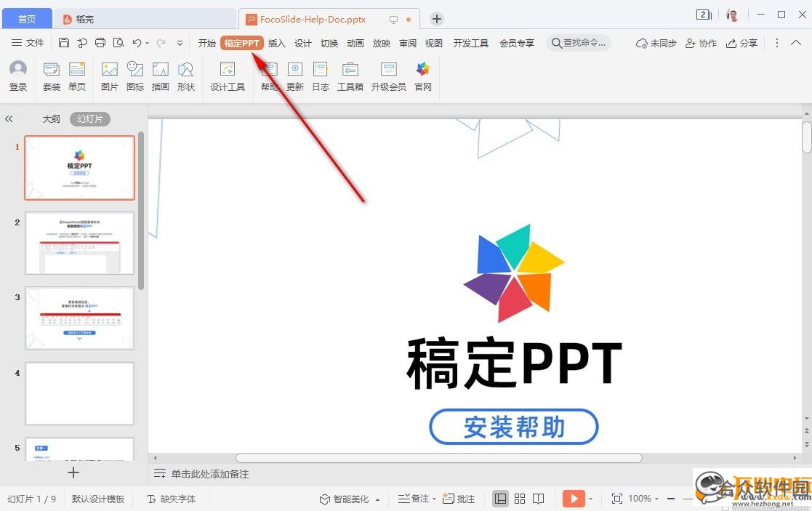Image resolution: width=812 pixels, height=511 pixels.
Task: Expand the 智能美化 dropdown arrow
Action: tap(377, 499)
